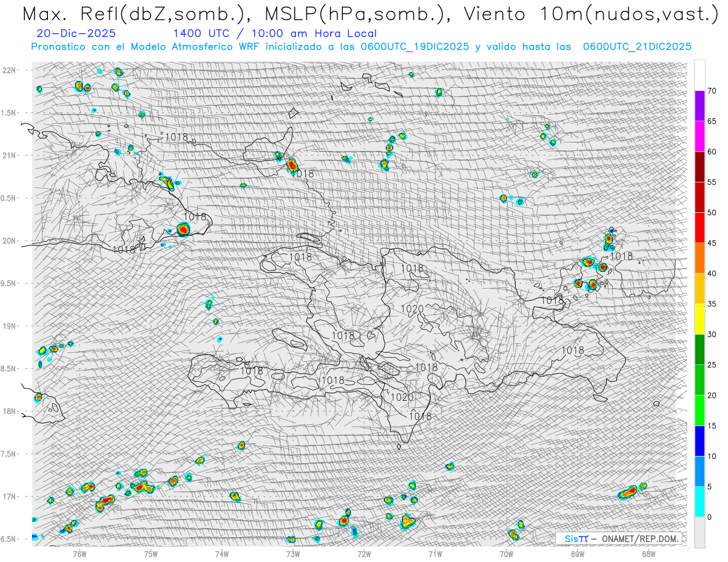Image resolution: width=728 pixels, height=562 pixels.
Task: Click the map title starting with Max. Refl
Action: pos(369,14)
